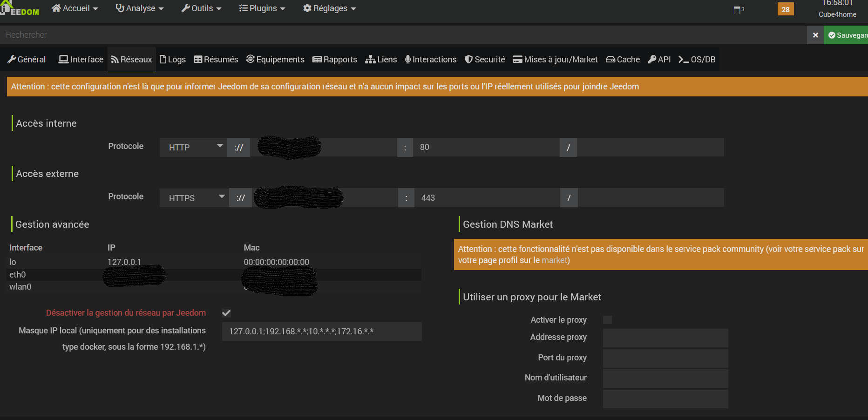Screen dimensions: 868x420
Task: Click the Cube4home name label
Action: (x=837, y=14)
